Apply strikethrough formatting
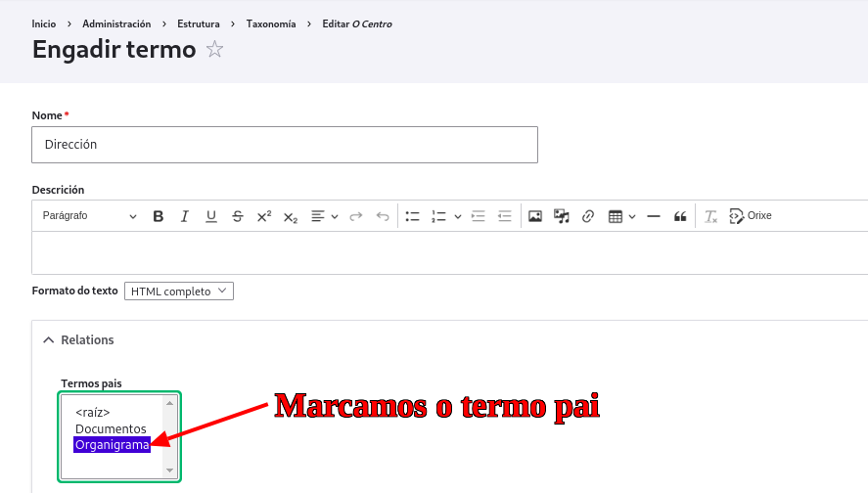The image size is (868, 493). pyautogui.click(x=237, y=216)
